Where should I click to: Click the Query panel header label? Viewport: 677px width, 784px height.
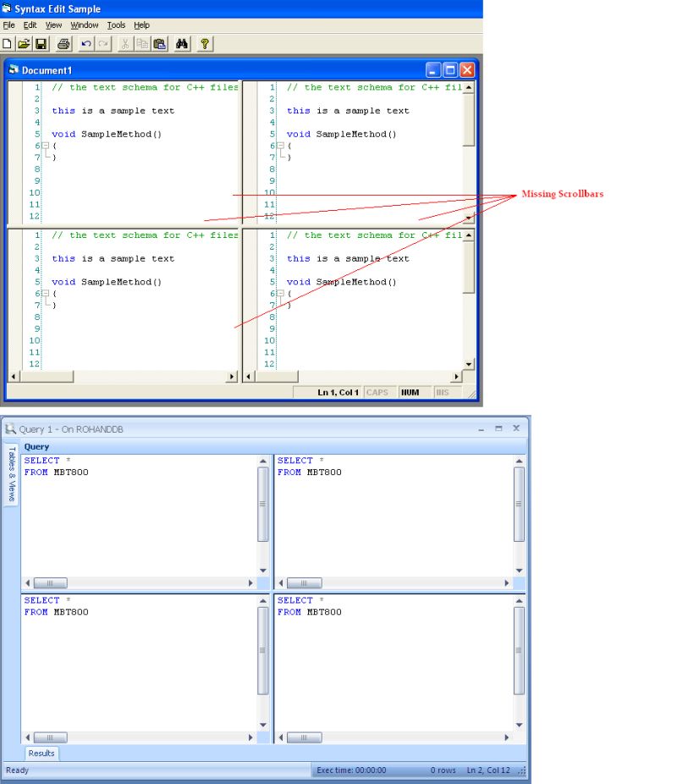[36, 446]
